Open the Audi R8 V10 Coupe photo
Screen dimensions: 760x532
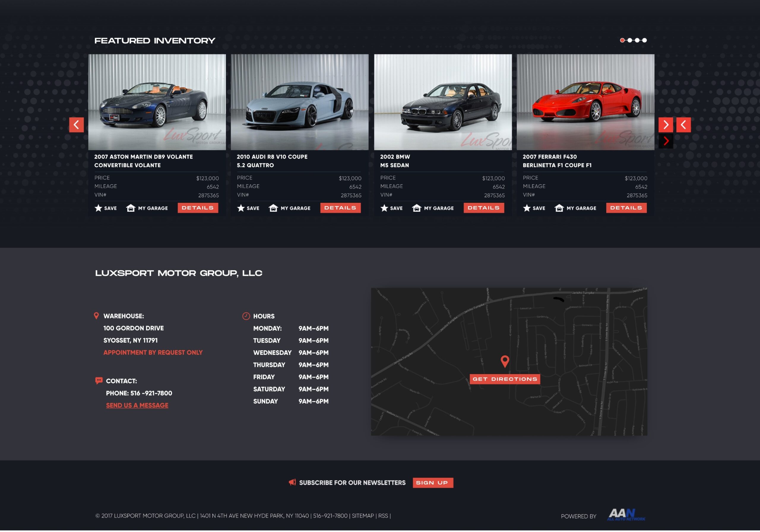pos(300,102)
